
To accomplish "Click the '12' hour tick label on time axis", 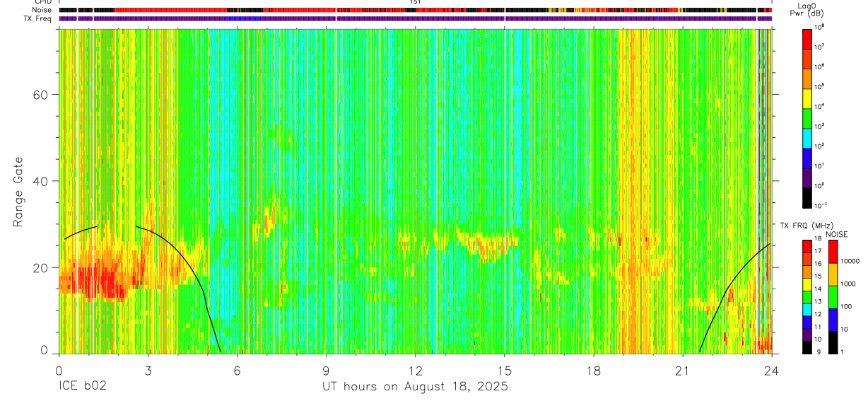I will (x=415, y=371).
